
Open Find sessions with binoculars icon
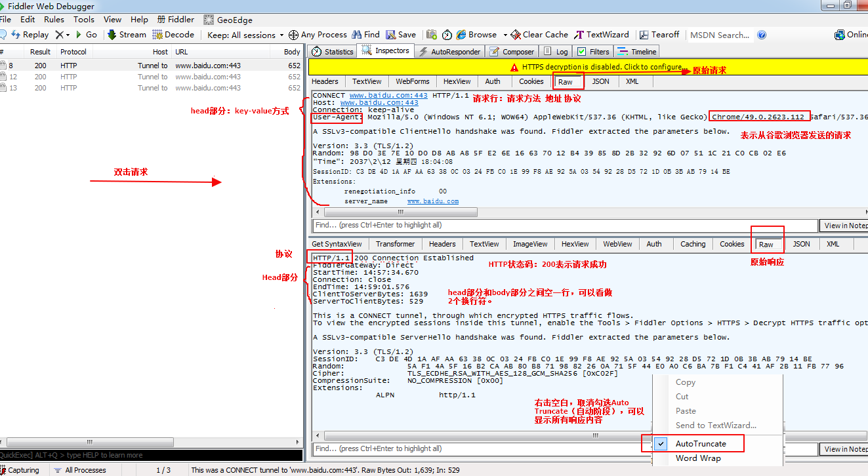(x=357, y=35)
